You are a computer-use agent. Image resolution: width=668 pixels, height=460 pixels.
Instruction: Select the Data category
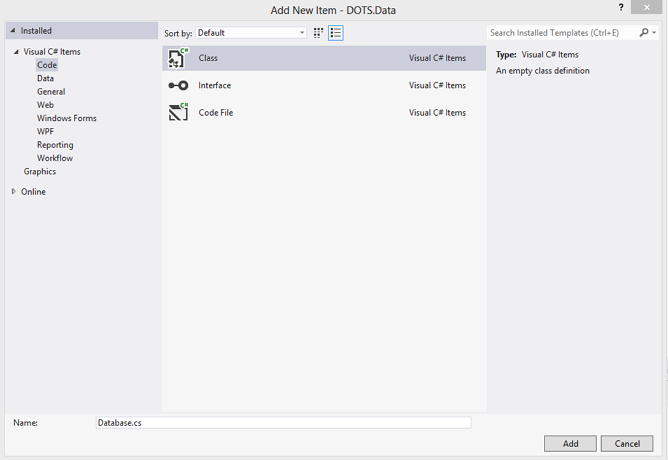click(45, 78)
